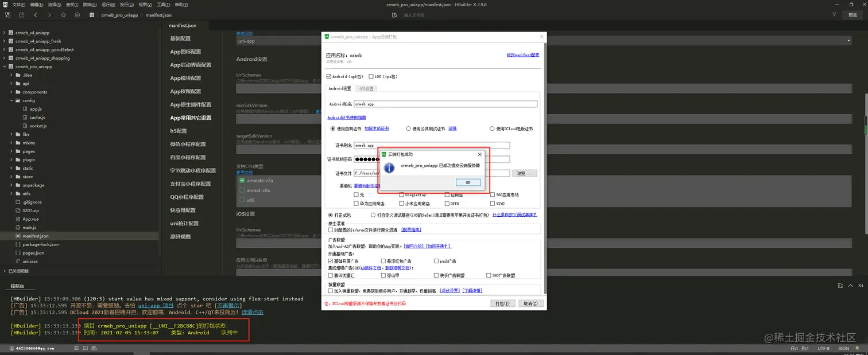Open the App模块配置 section

point(185,78)
